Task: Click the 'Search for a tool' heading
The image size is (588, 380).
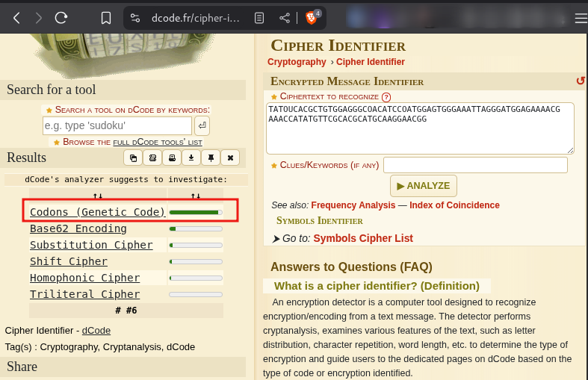Action: (52, 90)
